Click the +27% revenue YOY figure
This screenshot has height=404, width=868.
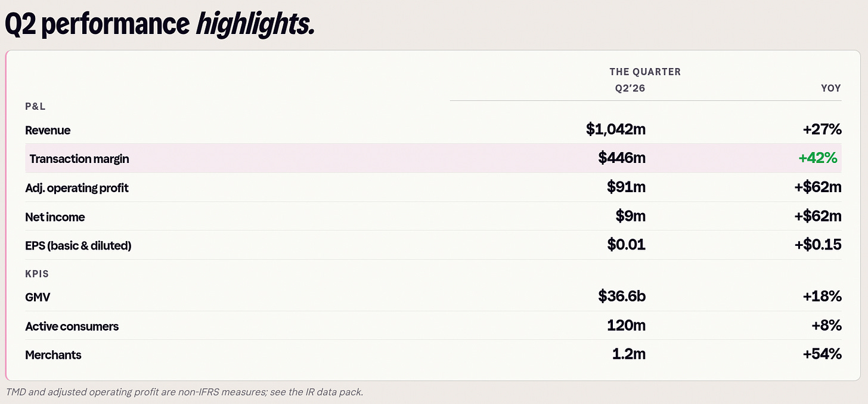click(821, 129)
